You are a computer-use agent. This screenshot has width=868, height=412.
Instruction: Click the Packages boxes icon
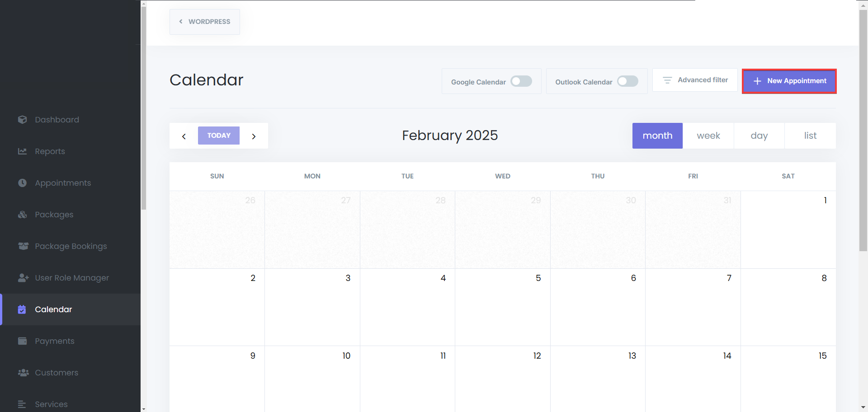(x=23, y=215)
